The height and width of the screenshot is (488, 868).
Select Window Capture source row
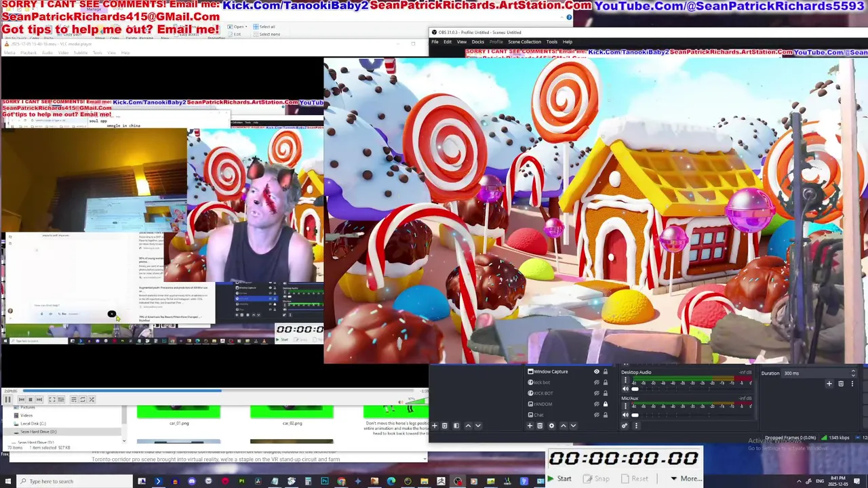pyautogui.click(x=567, y=371)
